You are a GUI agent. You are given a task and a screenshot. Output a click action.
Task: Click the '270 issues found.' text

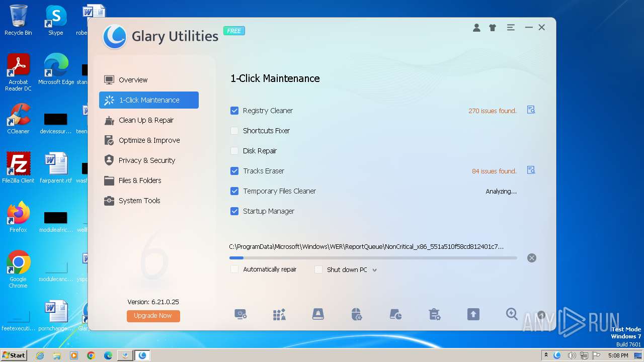[493, 111]
